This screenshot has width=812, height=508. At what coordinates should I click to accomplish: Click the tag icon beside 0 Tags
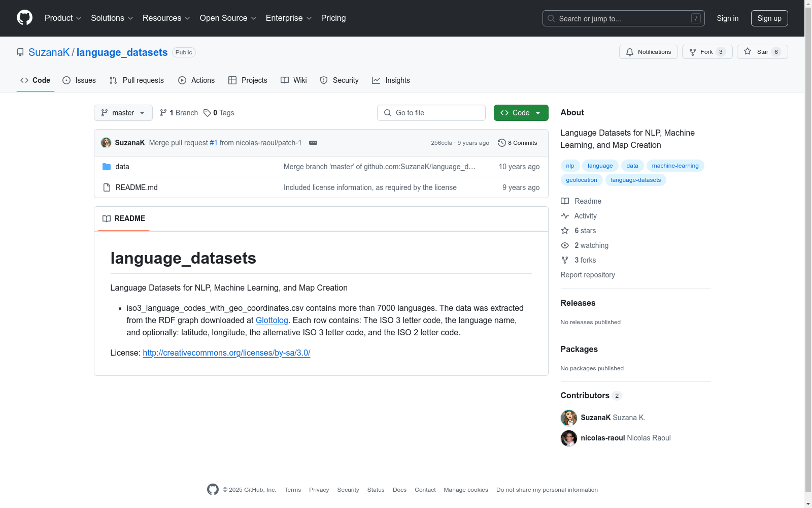(207, 113)
